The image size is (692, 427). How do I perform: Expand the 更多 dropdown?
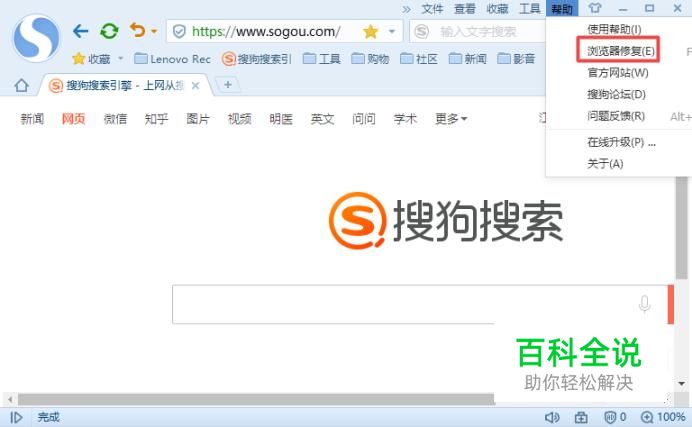(x=451, y=119)
